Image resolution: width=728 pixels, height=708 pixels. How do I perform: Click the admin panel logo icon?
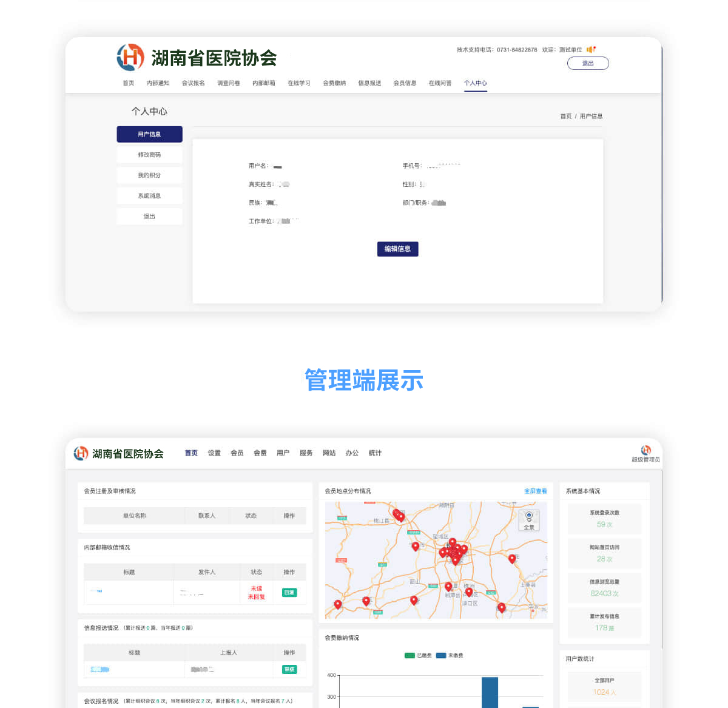point(81,453)
